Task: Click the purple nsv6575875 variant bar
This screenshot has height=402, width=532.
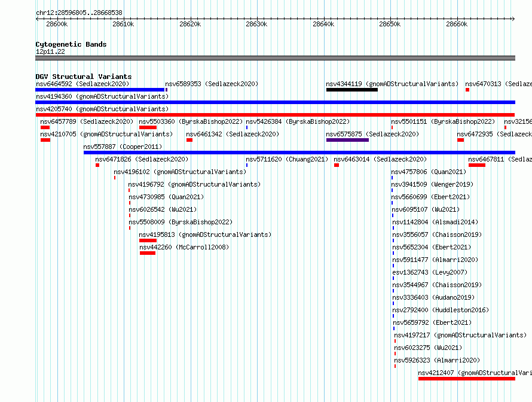Action: (347, 140)
